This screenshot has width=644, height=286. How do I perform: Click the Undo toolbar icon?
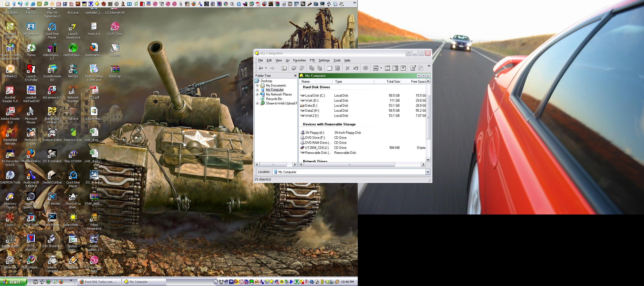click(356, 68)
